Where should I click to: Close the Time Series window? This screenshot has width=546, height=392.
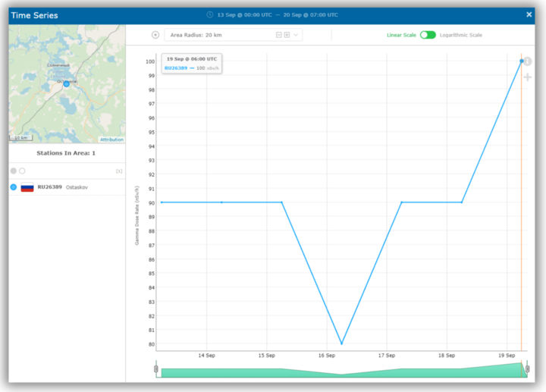[529, 14]
